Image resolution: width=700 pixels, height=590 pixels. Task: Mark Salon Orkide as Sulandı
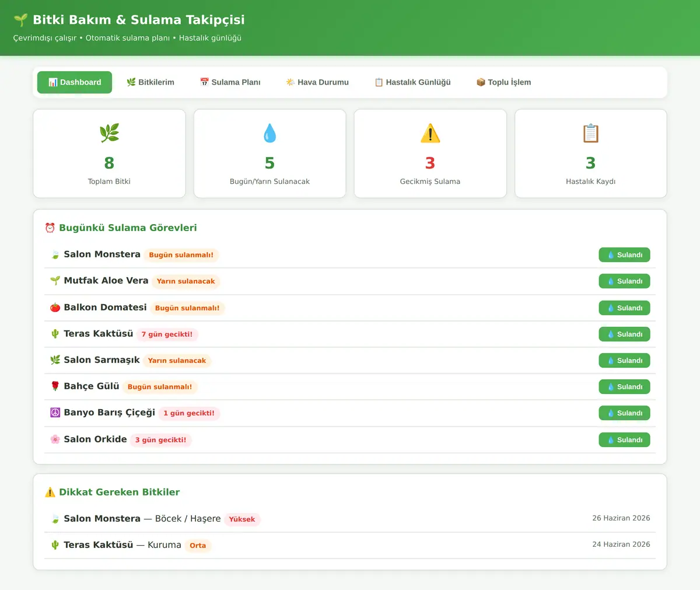coord(624,440)
